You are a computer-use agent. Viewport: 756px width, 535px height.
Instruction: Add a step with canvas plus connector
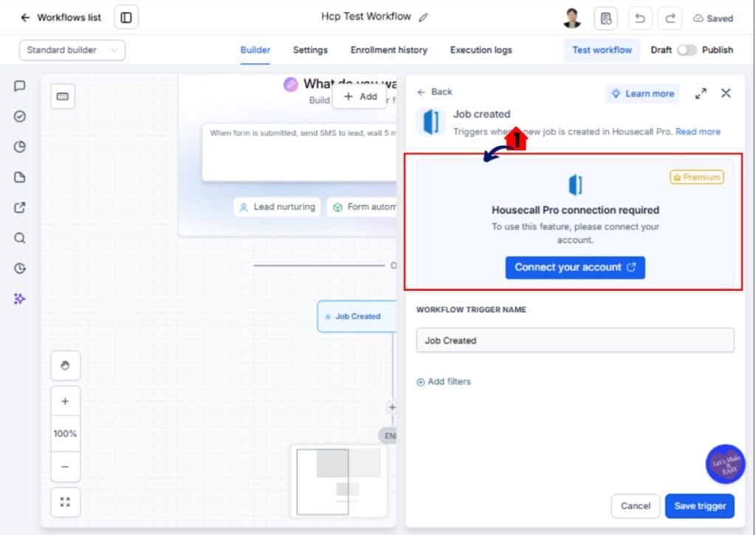392,407
